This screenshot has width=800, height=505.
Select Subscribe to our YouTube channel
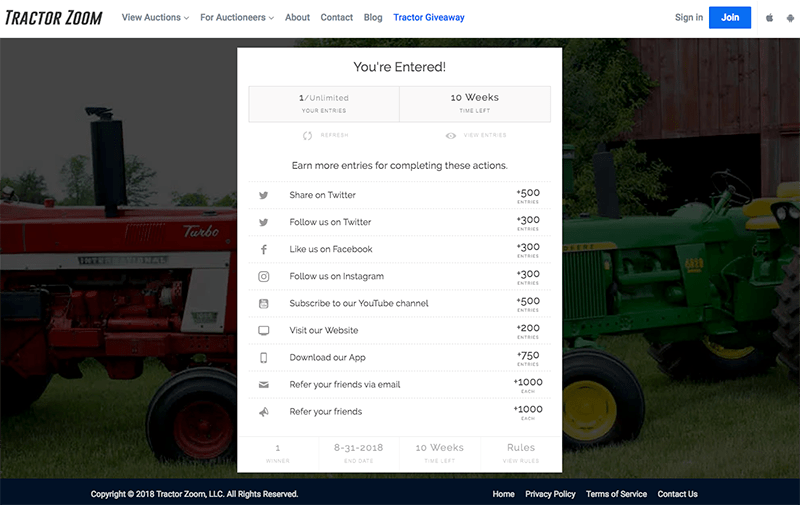point(399,304)
